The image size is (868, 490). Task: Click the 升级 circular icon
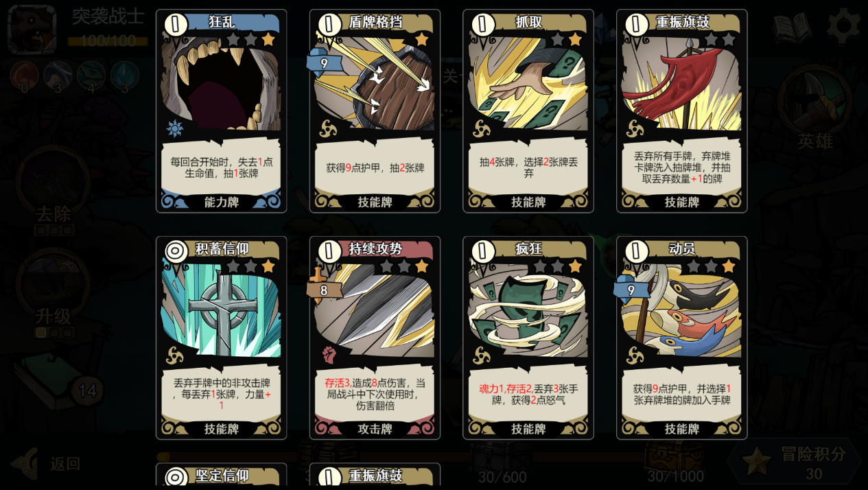pyautogui.click(x=53, y=283)
